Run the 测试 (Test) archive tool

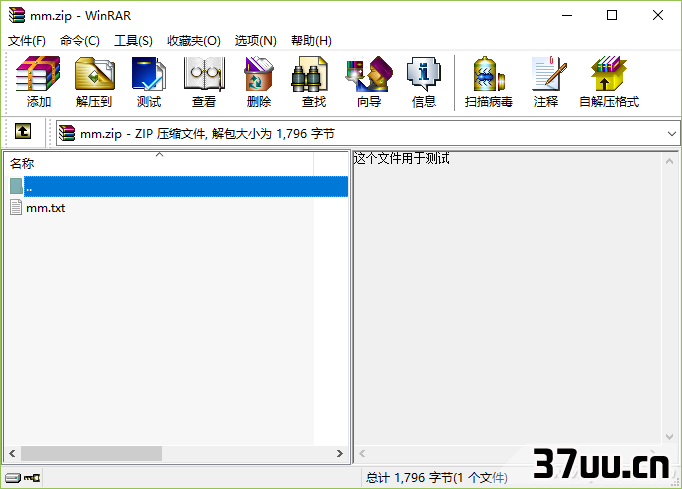coord(149,81)
